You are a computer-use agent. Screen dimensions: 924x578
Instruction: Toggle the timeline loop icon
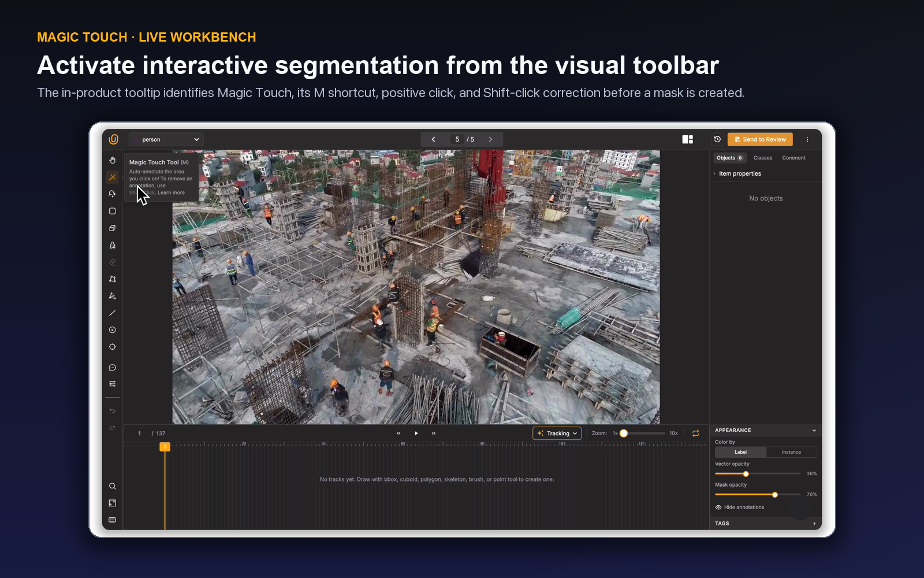point(696,433)
